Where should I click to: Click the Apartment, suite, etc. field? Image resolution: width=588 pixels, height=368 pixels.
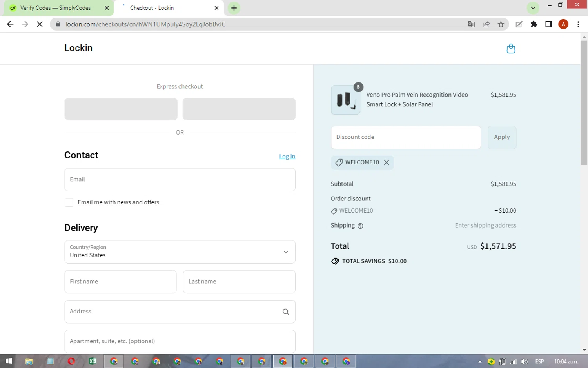point(180,341)
